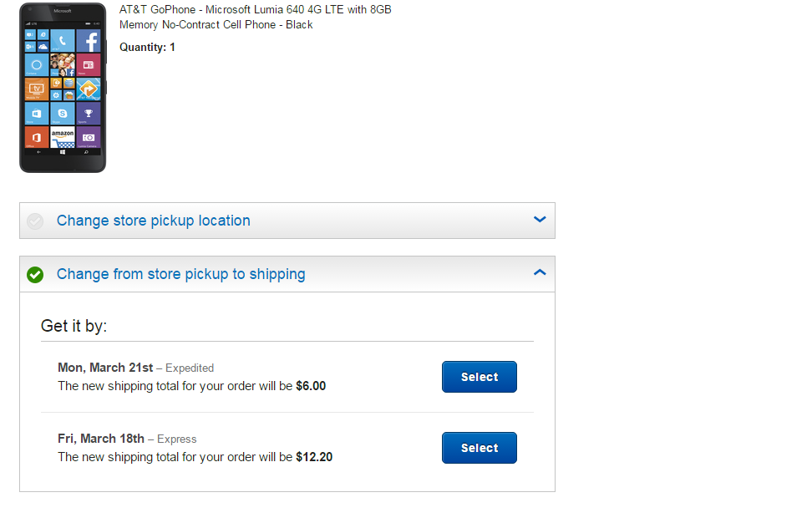Viewport: 812px width, 518px height.
Task: Click the Cortana circle tile on the phone
Action: pyautogui.click(x=37, y=64)
